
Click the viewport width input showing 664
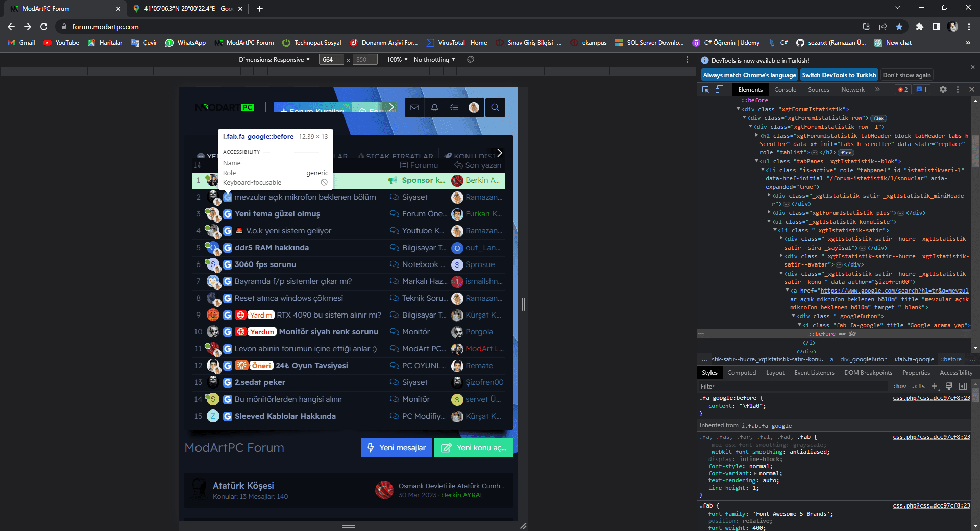pos(331,60)
